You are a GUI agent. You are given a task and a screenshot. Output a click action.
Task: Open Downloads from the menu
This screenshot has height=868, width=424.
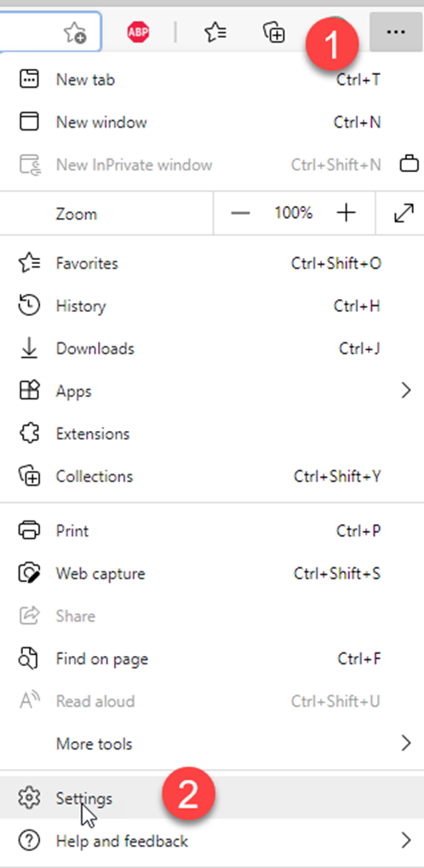point(212,348)
